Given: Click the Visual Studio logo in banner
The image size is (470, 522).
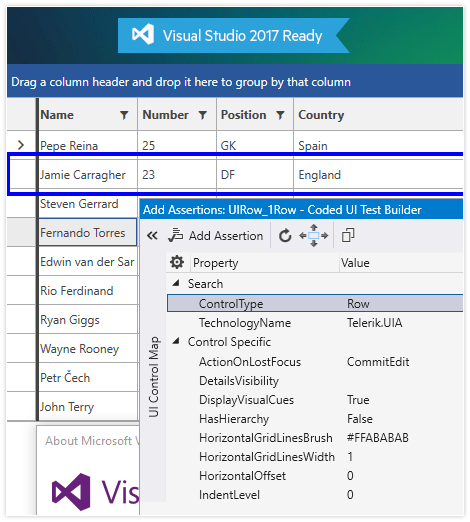Looking at the screenshot, I should pyautogui.click(x=143, y=34).
